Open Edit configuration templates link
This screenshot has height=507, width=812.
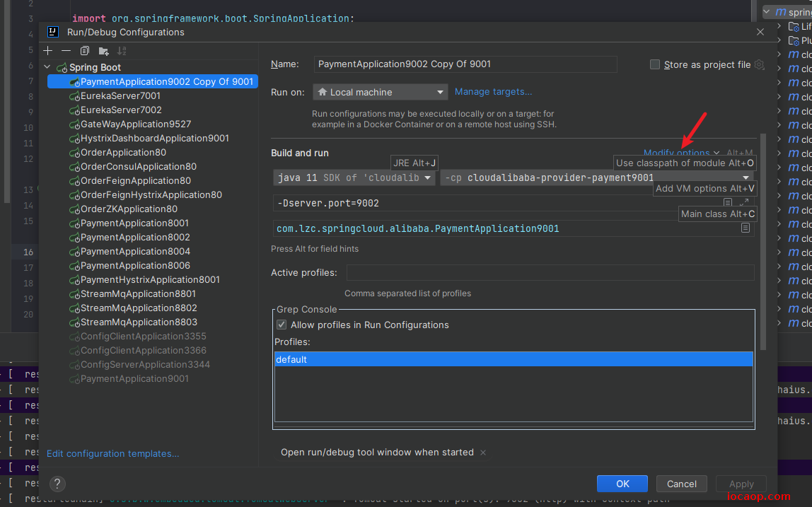(x=113, y=454)
